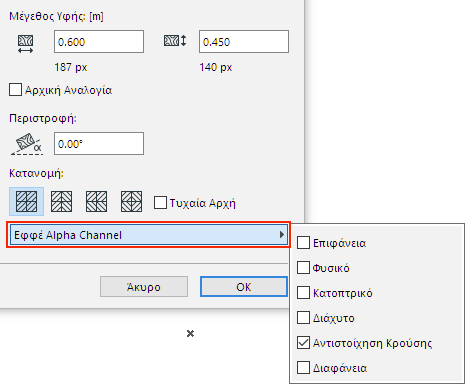
Task: Click the small x mark below dialog
Action: [190, 333]
